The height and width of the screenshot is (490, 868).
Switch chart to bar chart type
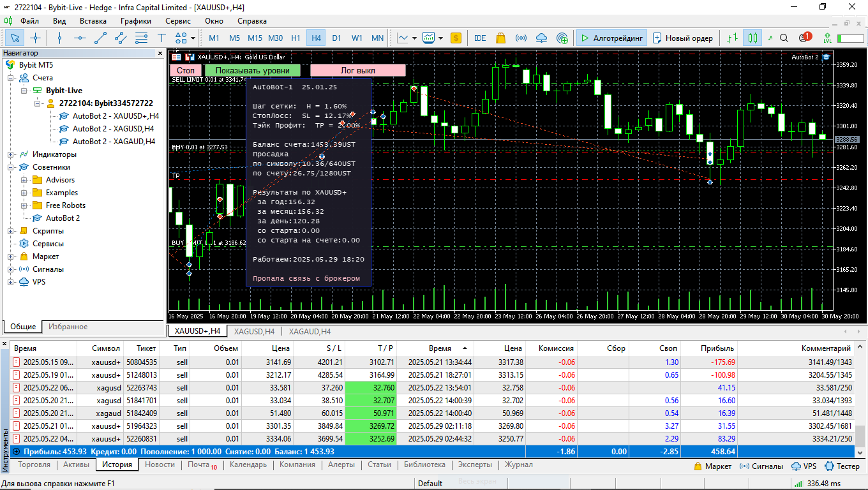point(733,38)
